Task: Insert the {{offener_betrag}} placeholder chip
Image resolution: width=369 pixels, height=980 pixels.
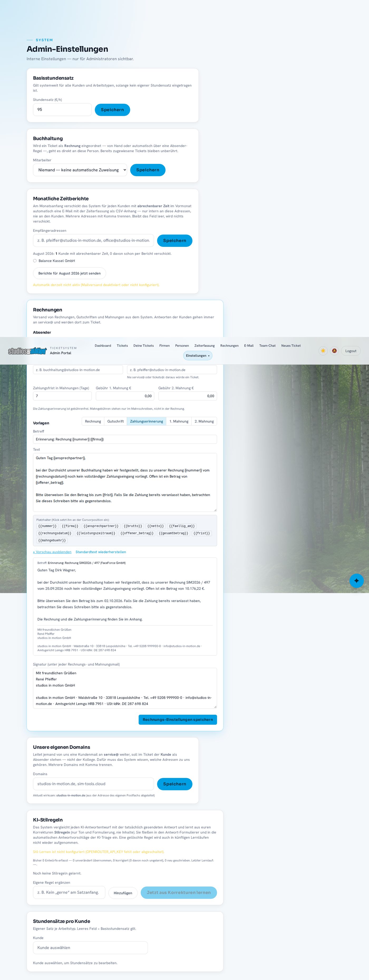Action: pyautogui.click(x=137, y=533)
